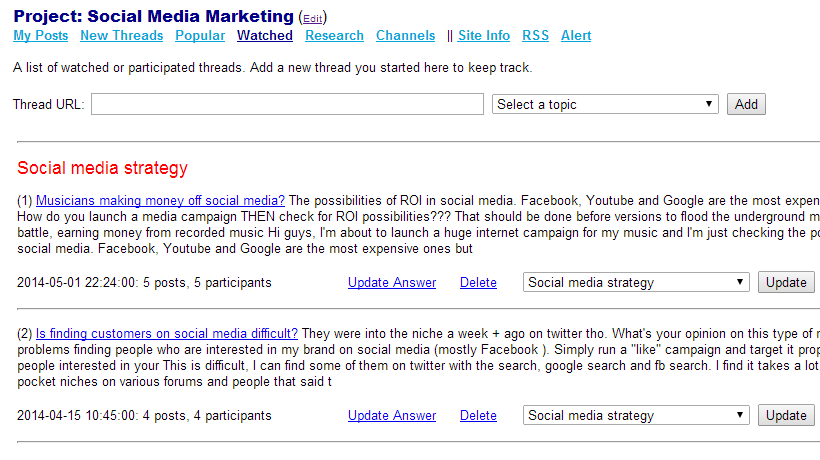Focus the Thread URL input field
This screenshot has width=820, height=460.
[x=287, y=104]
